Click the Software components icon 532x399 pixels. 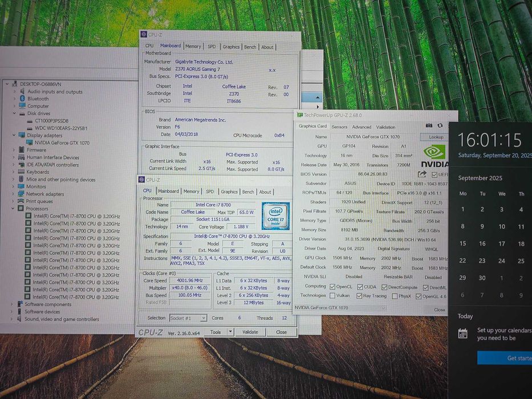[20, 304]
